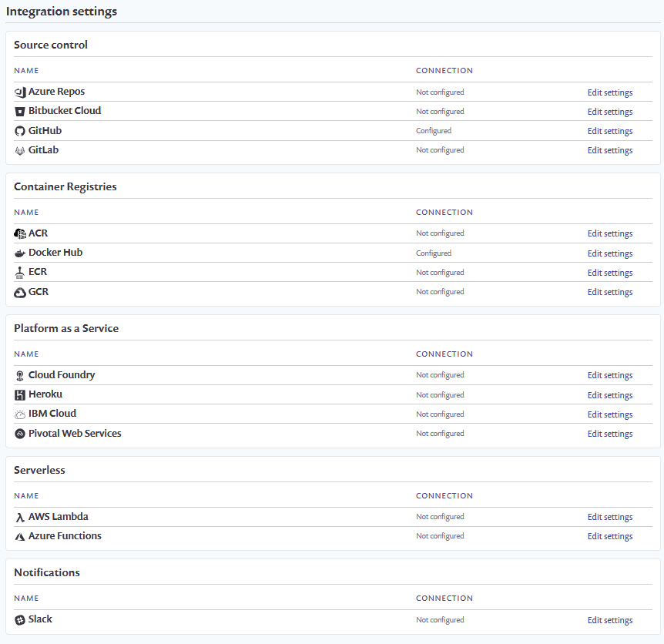The width and height of the screenshot is (664, 644).
Task: Click the AWS Lambda icon
Action: [x=20, y=518]
